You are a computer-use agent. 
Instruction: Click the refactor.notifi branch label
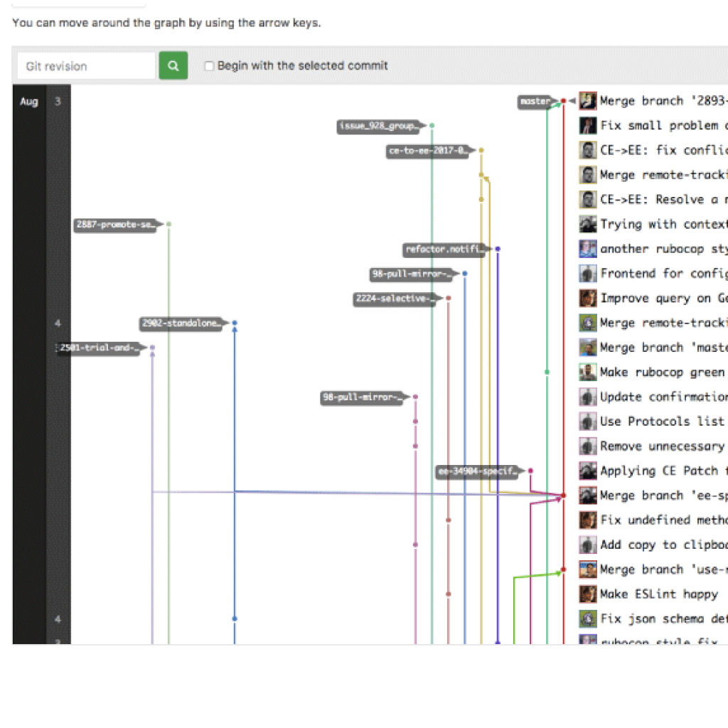click(x=445, y=250)
